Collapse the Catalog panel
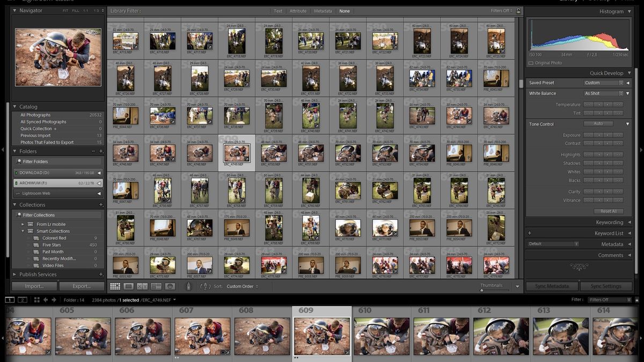This screenshot has height=362, width=644. pyautogui.click(x=15, y=107)
